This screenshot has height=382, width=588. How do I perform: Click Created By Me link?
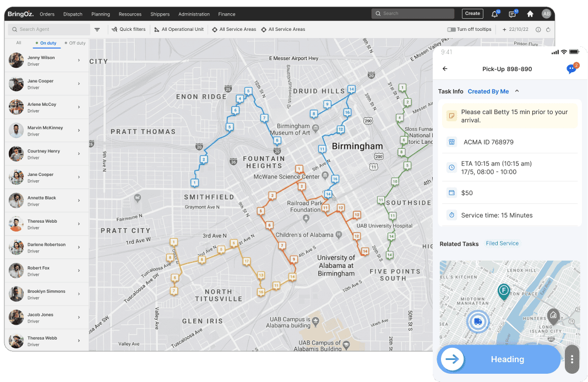click(x=488, y=92)
